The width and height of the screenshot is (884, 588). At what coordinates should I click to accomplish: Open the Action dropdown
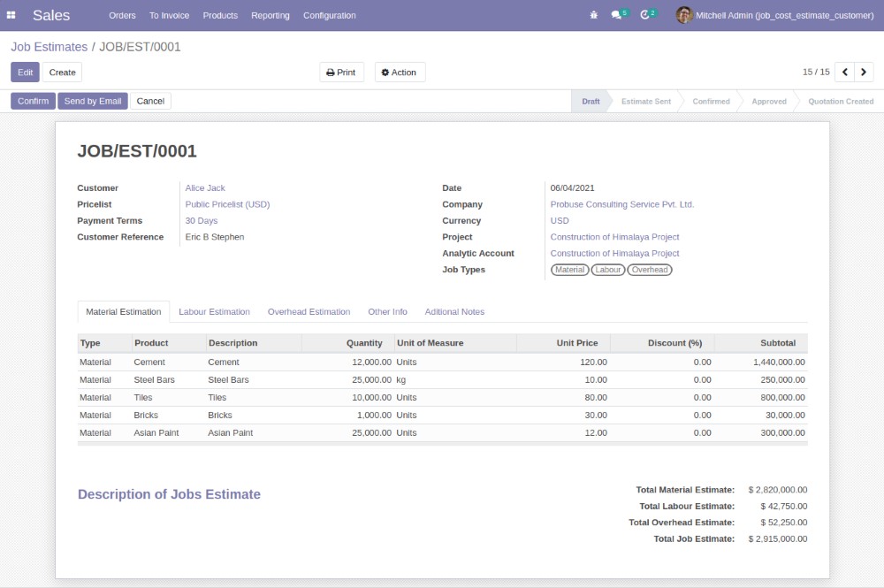[x=400, y=73]
